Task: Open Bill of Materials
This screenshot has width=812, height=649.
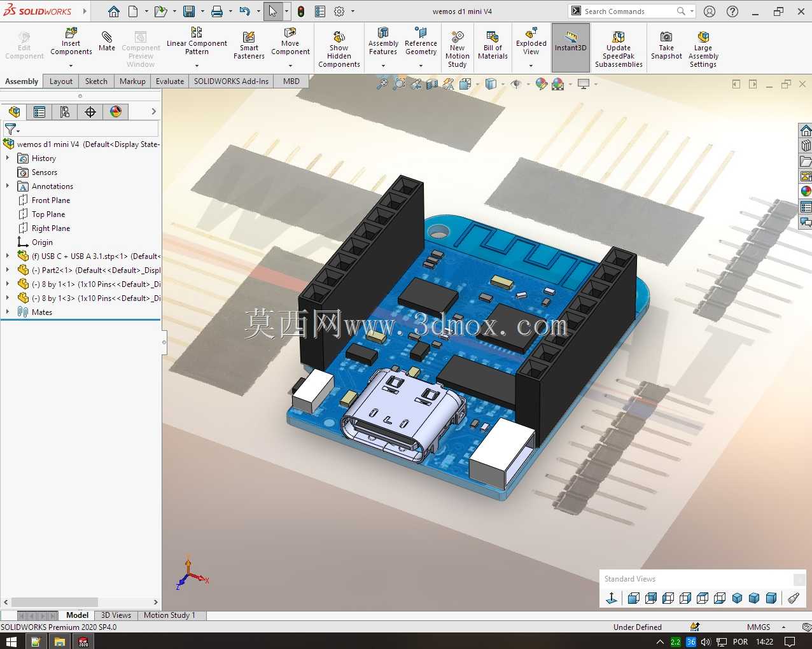Action: [493, 46]
